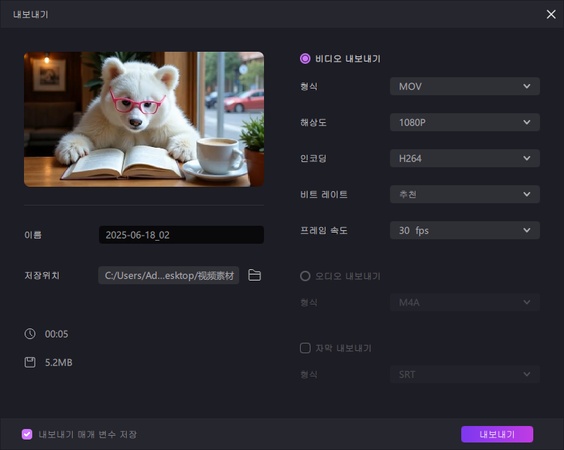This screenshot has width=564, height=450.
Task: Open the SRT subtitle format dropdown
Action: [465, 374]
